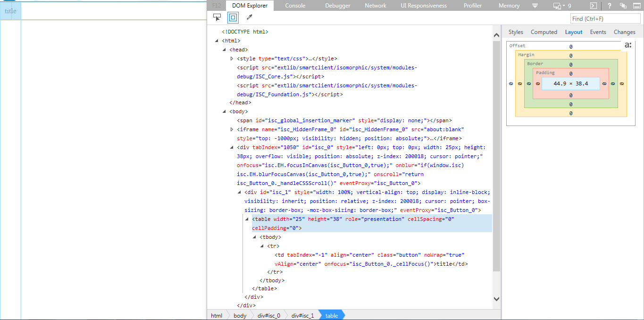
Task: Show the Events pane
Action: coord(598,32)
